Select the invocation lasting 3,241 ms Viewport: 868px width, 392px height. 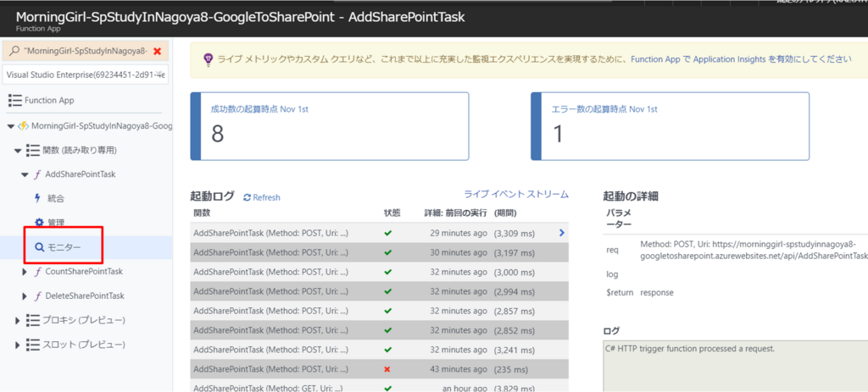tap(379, 350)
